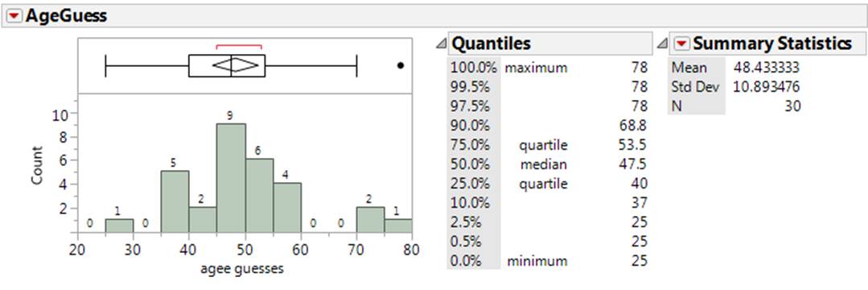
Task: Select the histogram bar labeled 4
Action: [x=286, y=207]
